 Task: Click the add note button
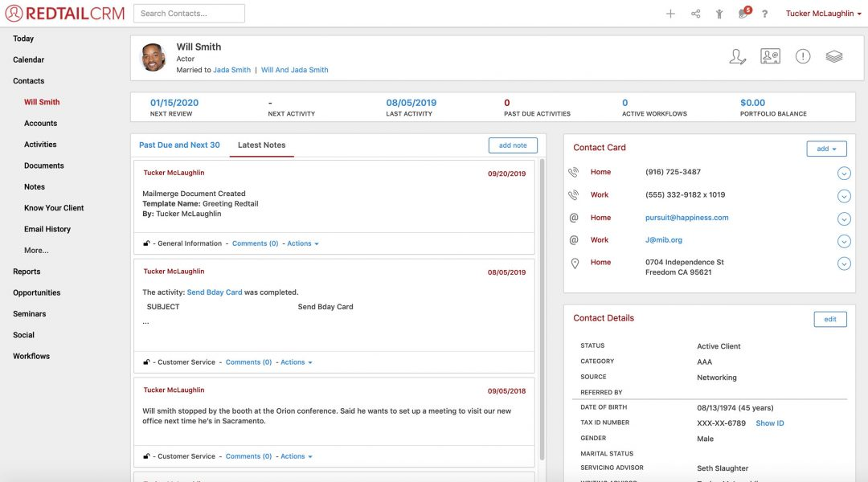tap(513, 145)
